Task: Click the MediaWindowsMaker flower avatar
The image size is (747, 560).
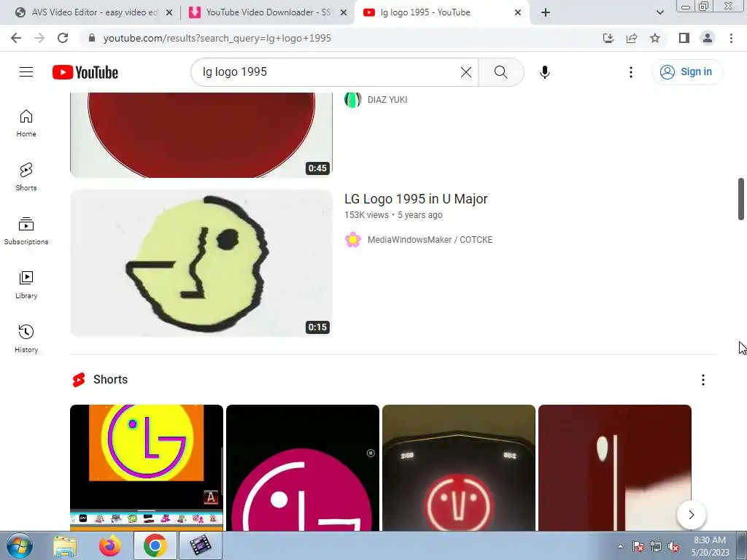Action: [353, 239]
